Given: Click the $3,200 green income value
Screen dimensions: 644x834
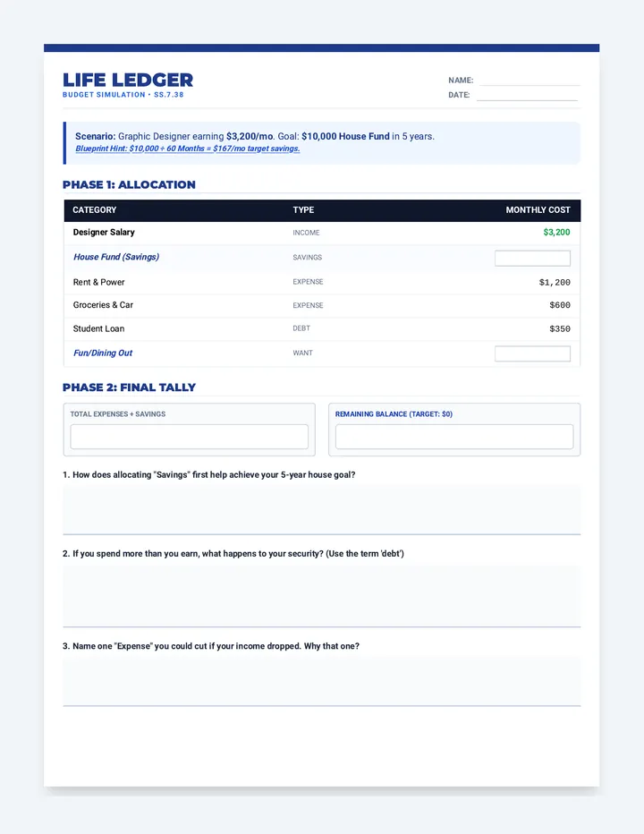Looking at the screenshot, I should pos(556,233).
